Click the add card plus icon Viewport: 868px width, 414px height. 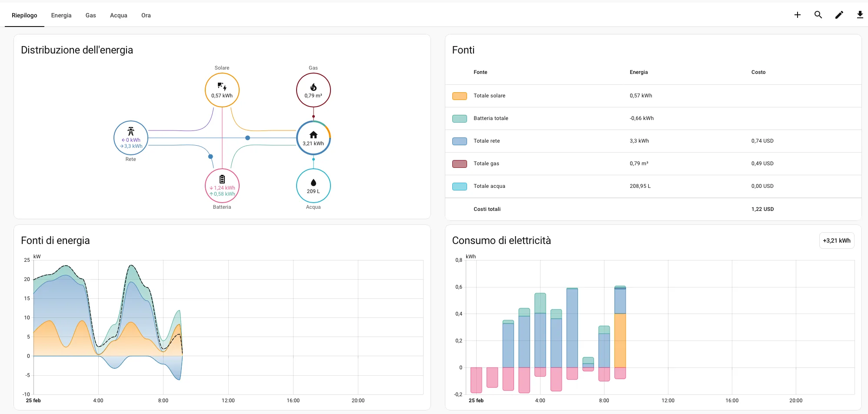point(797,15)
